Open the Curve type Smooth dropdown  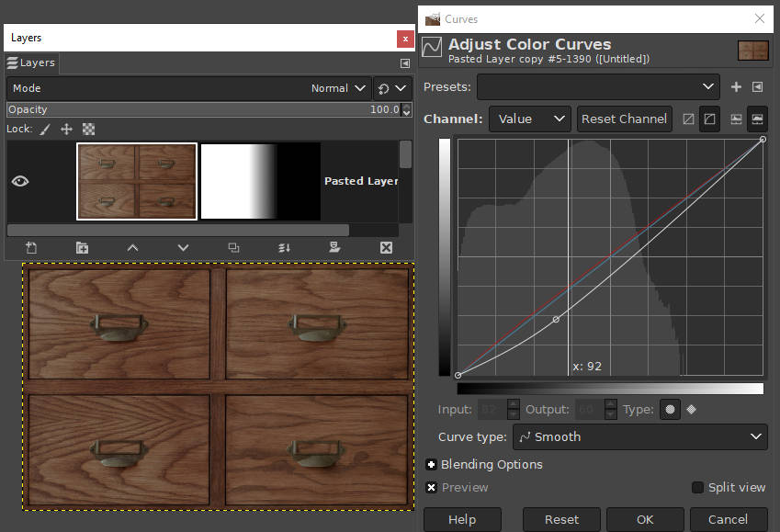pyautogui.click(x=603, y=436)
